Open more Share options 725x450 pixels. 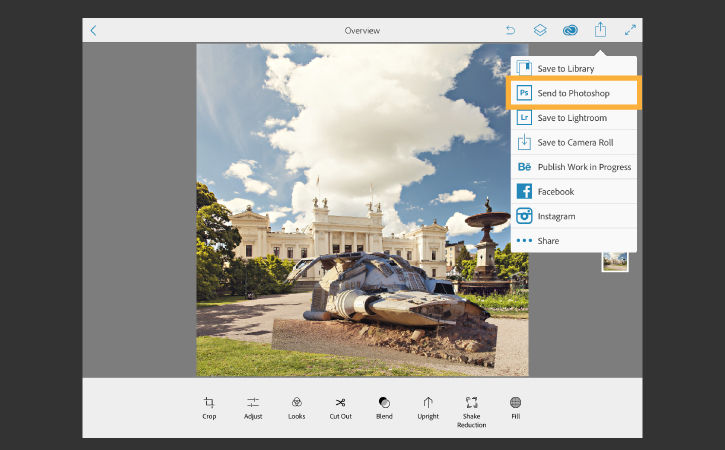(x=574, y=240)
